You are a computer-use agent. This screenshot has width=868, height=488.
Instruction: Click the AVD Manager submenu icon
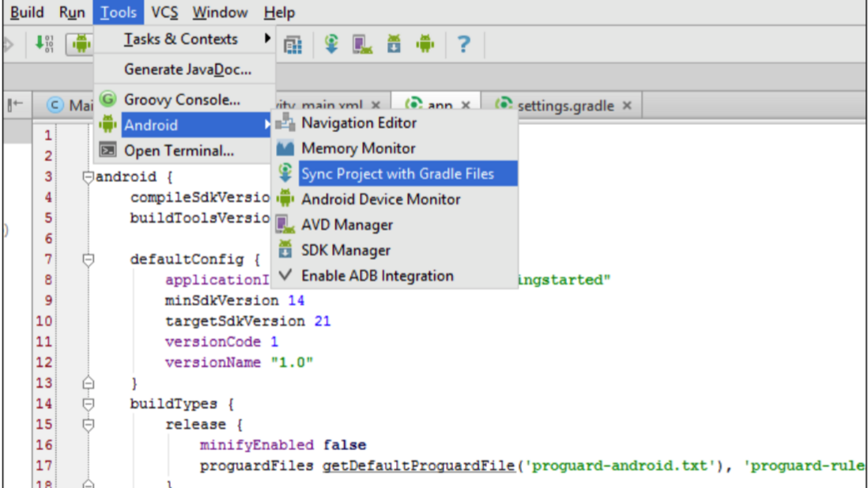pyautogui.click(x=285, y=225)
